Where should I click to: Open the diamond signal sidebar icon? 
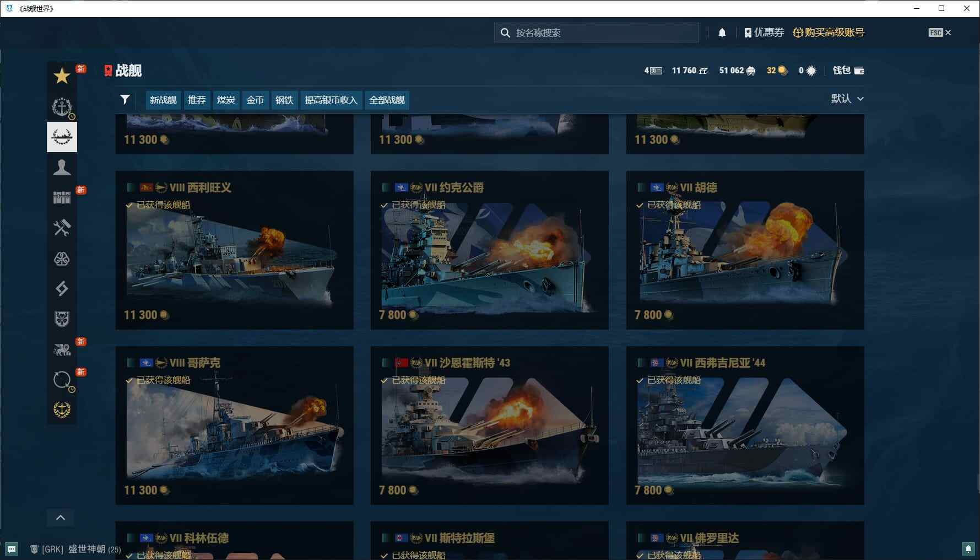click(x=62, y=288)
